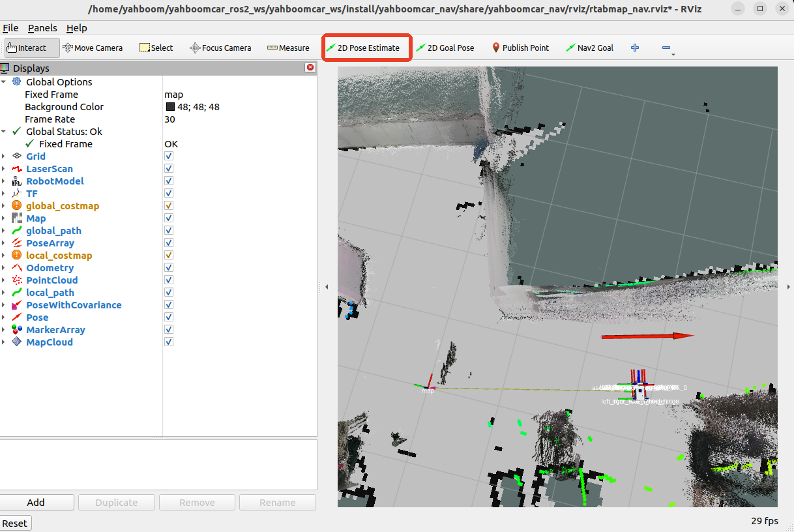This screenshot has width=794, height=532.
Task: Open the File menu
Action: 10,28
